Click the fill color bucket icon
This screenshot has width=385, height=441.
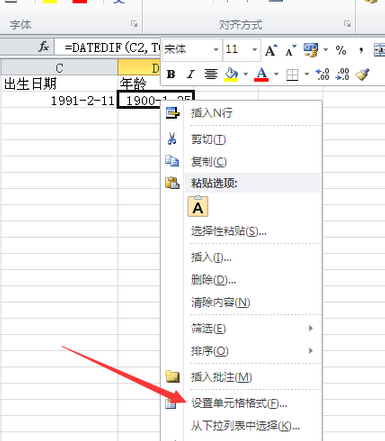231,74
